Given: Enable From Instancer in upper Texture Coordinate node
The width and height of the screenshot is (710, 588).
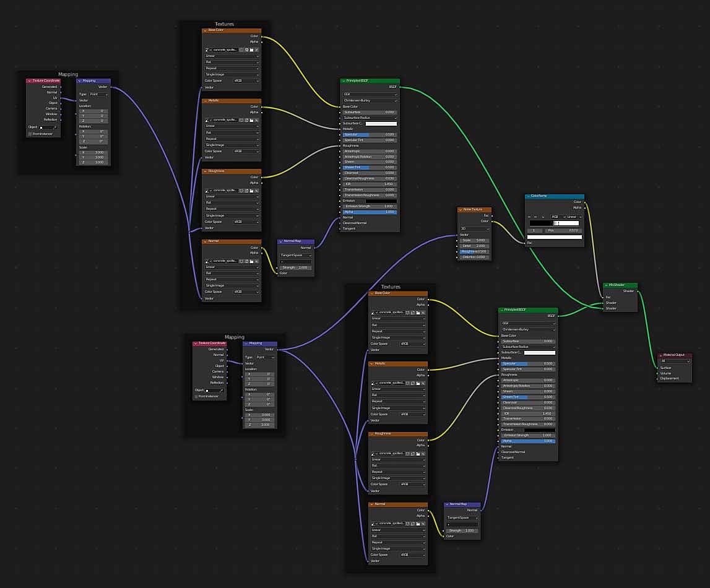Looking at the screenshot, I should (30, 134).
